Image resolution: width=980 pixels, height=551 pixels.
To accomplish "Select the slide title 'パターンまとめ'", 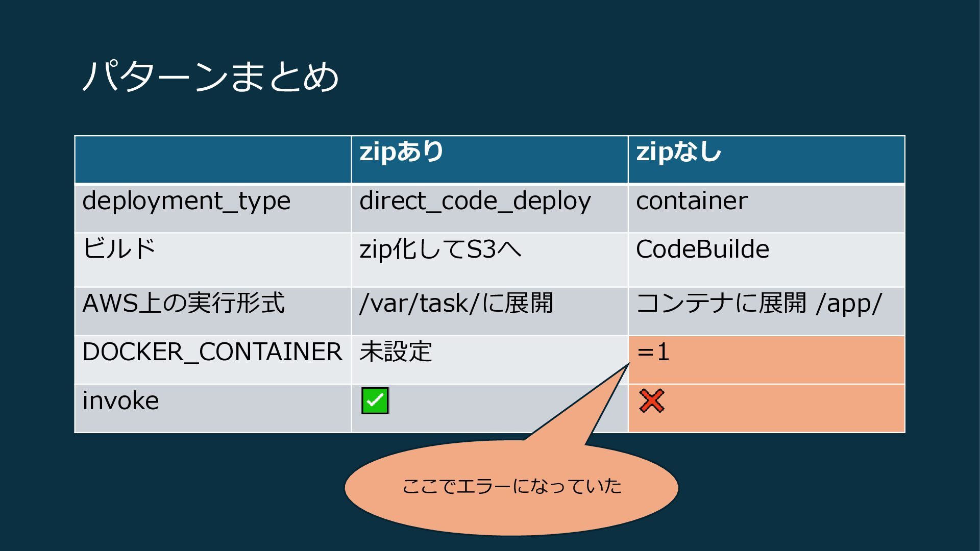I will (x=210, y=77).
